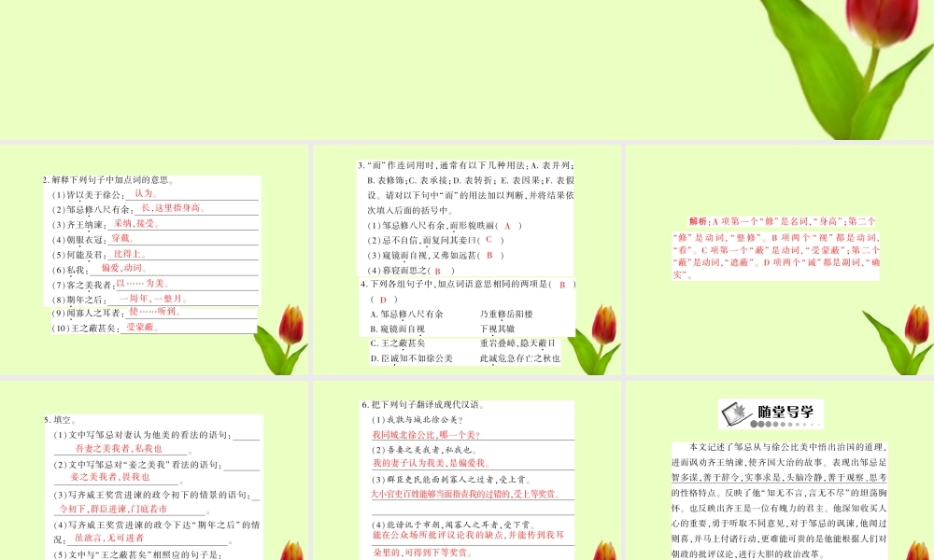Click the red 解析 explanation paragraph
Image resolution: width=934 pixels, height=560 pixels.
point(776,247)
